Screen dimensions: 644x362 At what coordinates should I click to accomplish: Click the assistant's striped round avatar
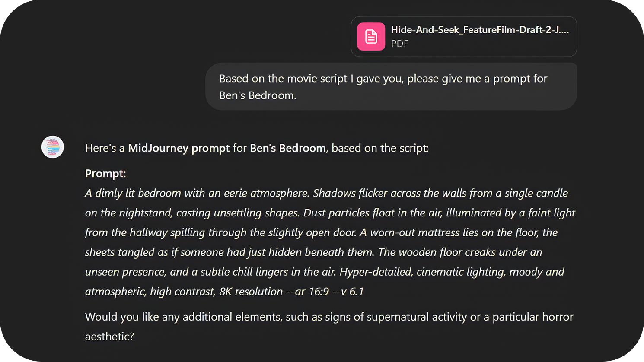53,147
